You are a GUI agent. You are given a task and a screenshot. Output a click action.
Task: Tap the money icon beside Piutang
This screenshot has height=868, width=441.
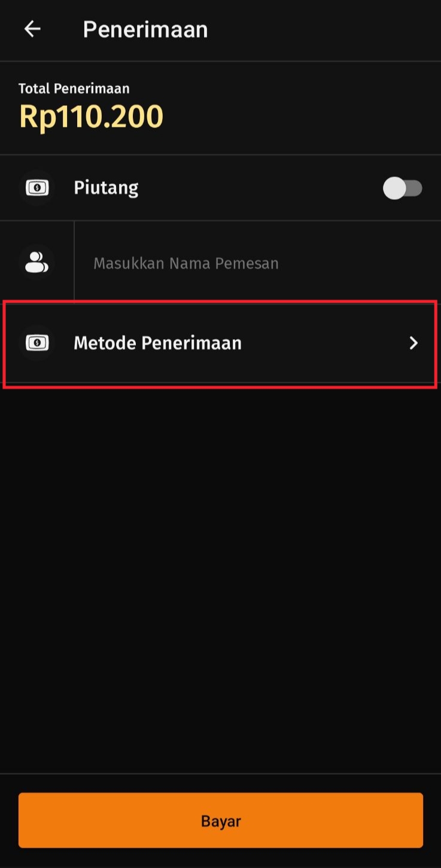coord(37,188)
